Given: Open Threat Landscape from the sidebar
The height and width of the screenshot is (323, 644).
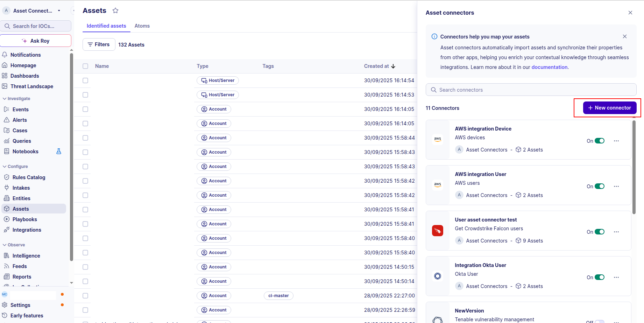Looking at the screenshot, I should [x=31, y=86].
